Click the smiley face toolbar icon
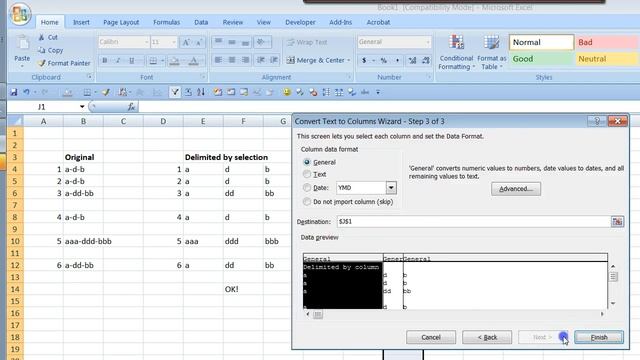Image resolution: width=640 pixels, height=360 pixels. pyautogui.click(x=287, y=92)
